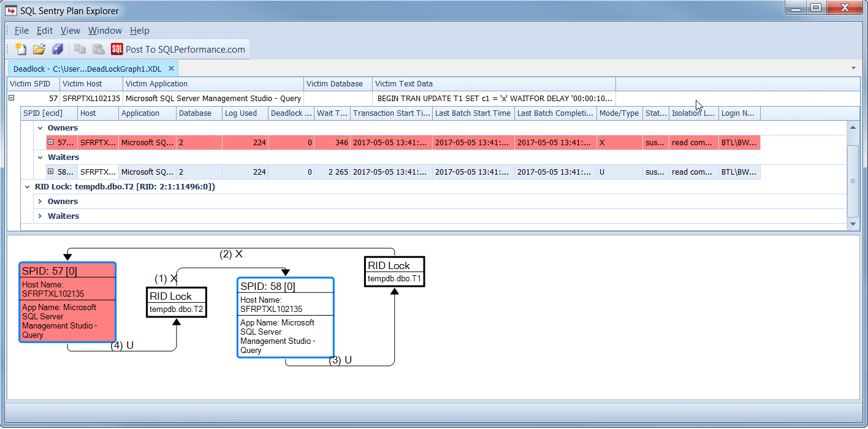
Task: Click the inner grid's Host column header
Action: point(98,113)
